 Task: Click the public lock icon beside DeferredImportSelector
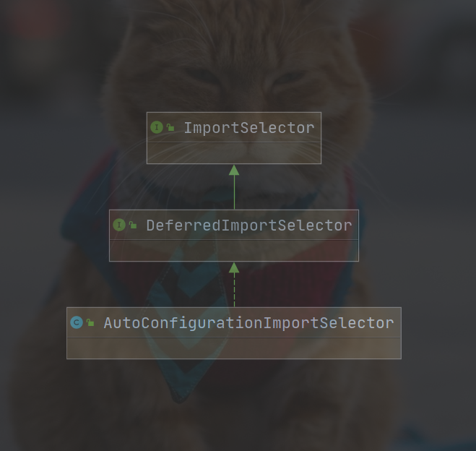[x=133, y=225]
